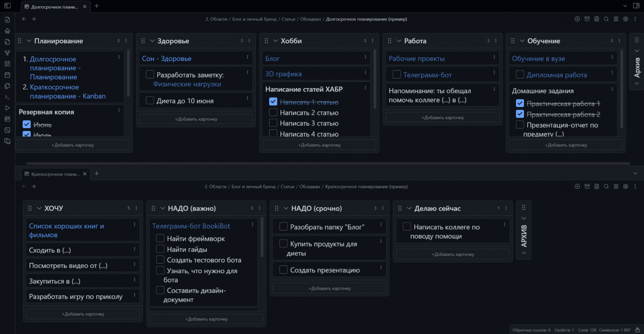
Task: Click the search icon in the top board toolbar
Action: coord(606,19)
